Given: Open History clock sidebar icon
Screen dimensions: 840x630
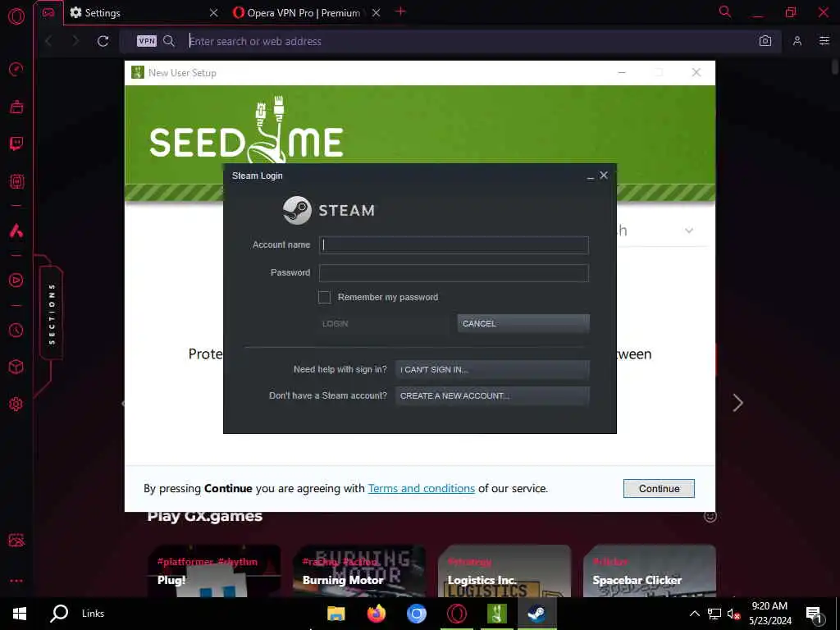Looking at the screenshot, I should pos(16,330).
